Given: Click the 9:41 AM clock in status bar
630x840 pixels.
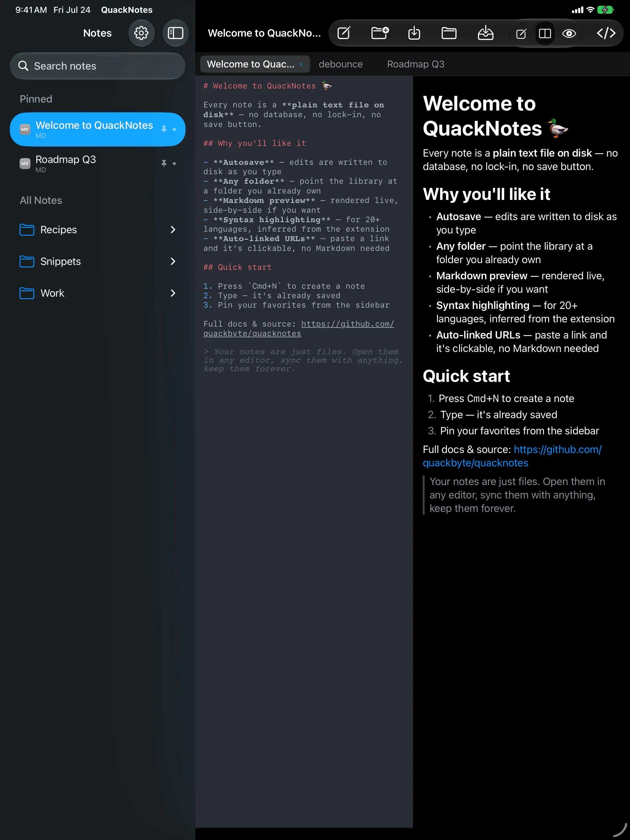Looking at the screenshot, I should coord(31,10).
